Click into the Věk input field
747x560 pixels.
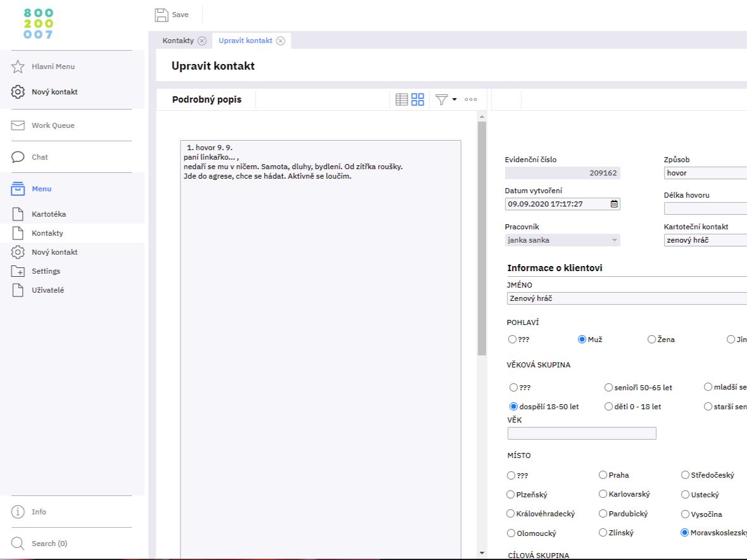(582, 433)
